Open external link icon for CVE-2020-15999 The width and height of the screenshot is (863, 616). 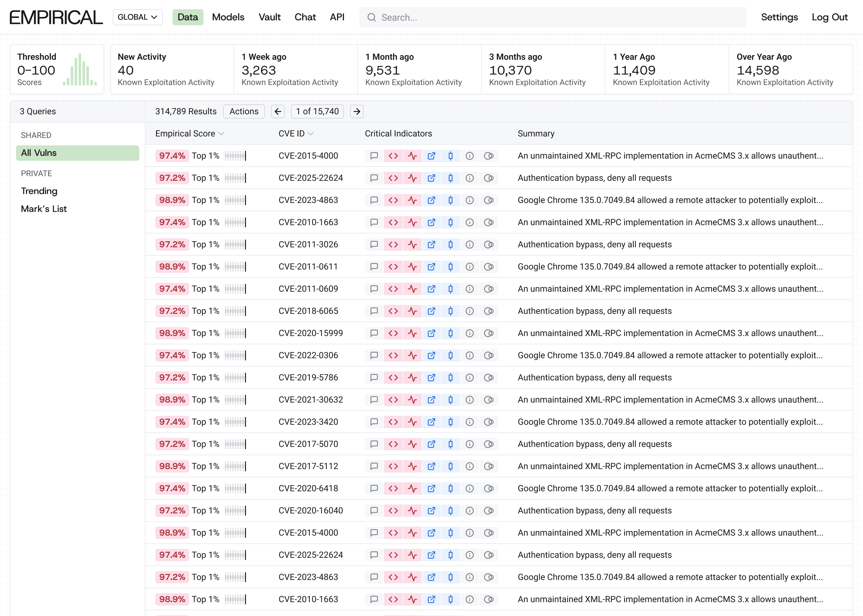tap(431, 333)
